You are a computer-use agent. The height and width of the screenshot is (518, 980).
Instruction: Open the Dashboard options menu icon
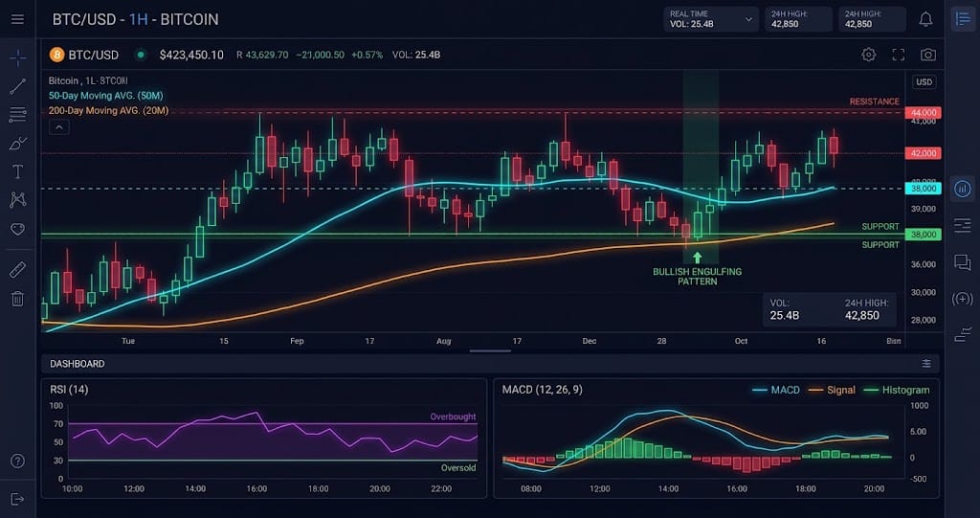click(926, 364)
